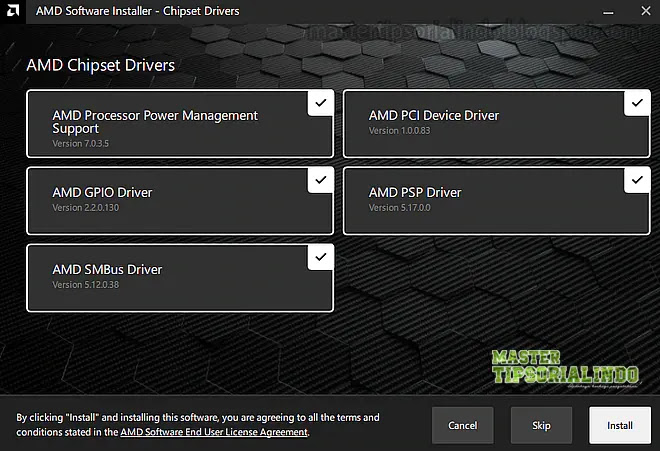The height and width of the screenshot is (451, 660).
Task: Toggle the AMD PSP Driver checkbox
Action: [637, 180]
